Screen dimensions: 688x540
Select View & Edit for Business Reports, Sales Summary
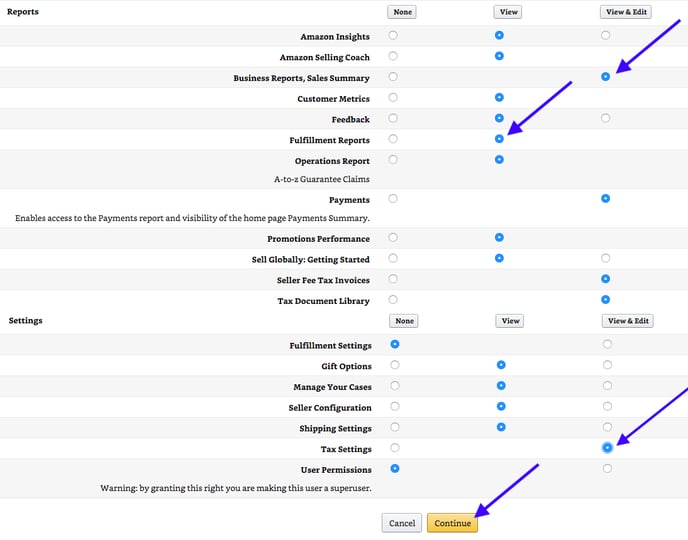coord(606,77)
